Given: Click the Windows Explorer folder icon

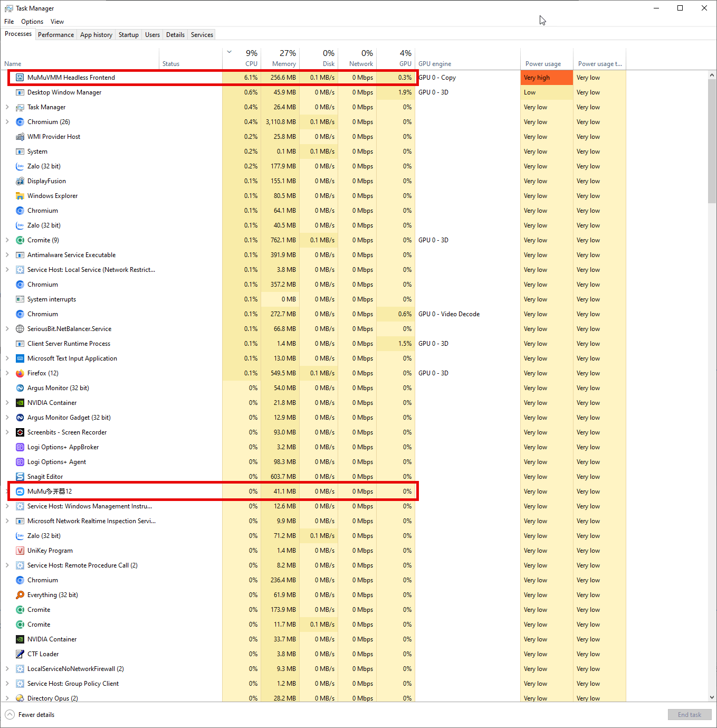Looking at the screenshot, I should click(20, 196).
